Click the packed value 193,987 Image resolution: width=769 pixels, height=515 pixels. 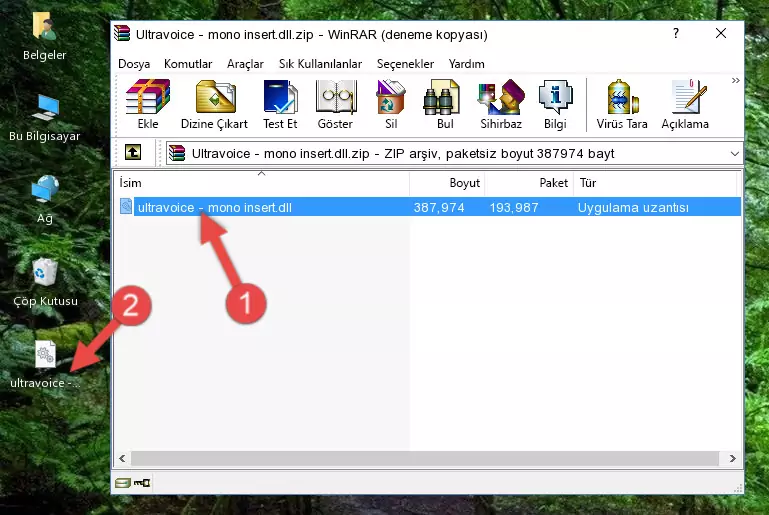[514, 207]
